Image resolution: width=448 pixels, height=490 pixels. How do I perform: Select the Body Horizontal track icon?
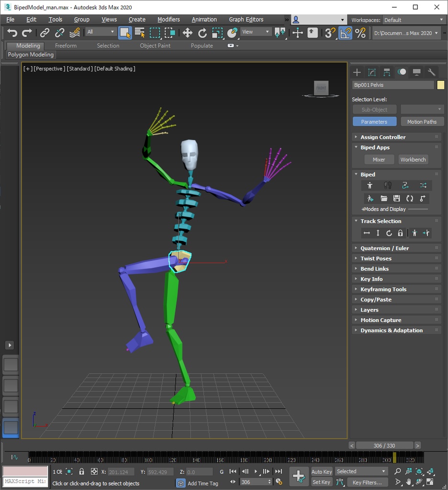pyautogui.click(x=367, y=233)
